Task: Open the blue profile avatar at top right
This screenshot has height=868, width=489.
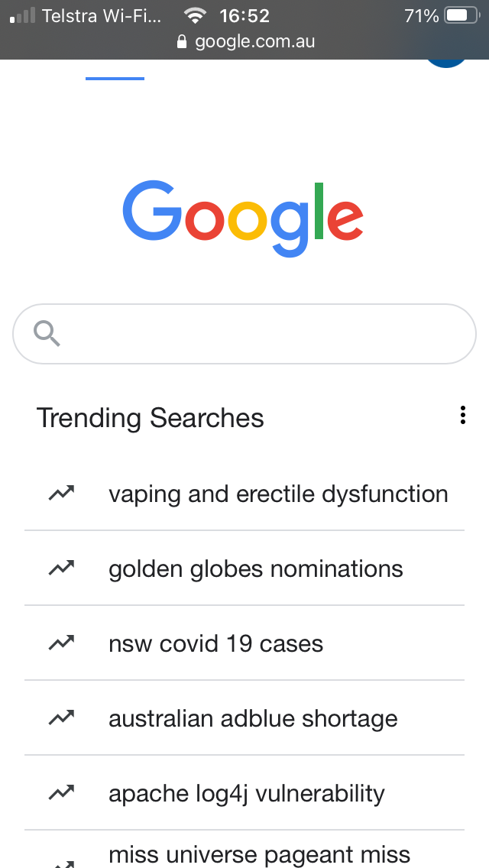Action: [x=446, y=63]
